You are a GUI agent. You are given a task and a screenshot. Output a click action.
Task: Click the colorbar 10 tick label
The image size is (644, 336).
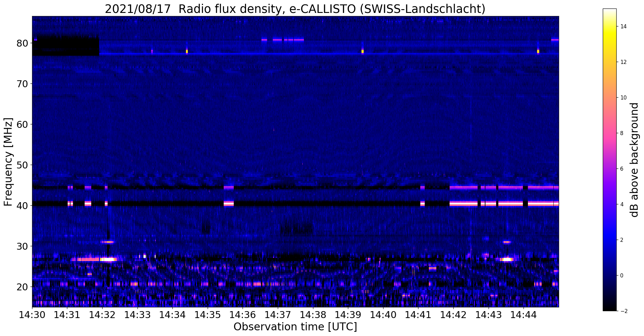(624, 98)
